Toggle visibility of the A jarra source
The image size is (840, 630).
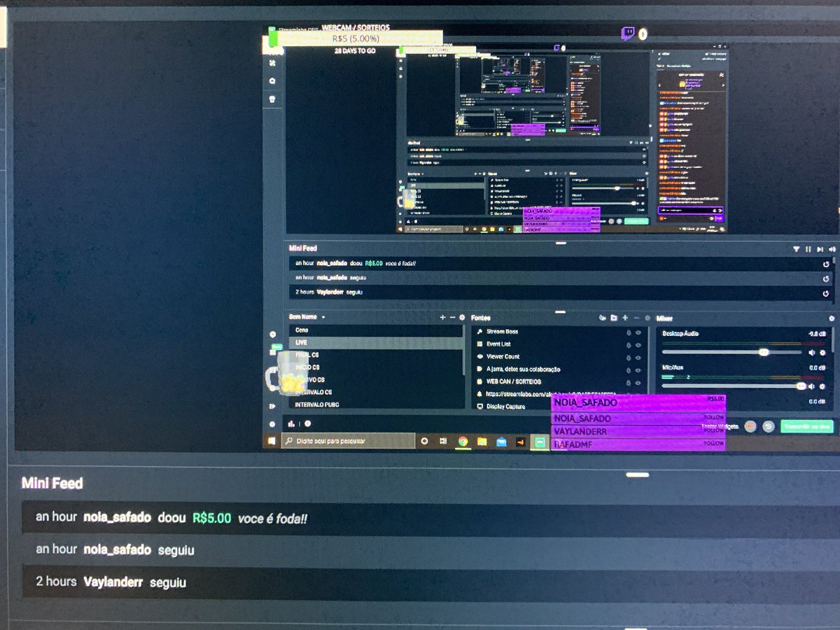tap(638, 370)
